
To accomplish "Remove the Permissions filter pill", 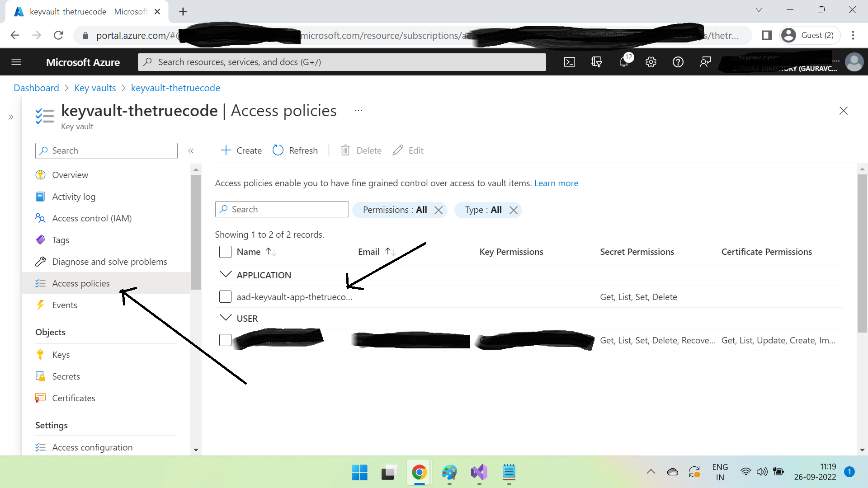I will (x=439, y=210).
